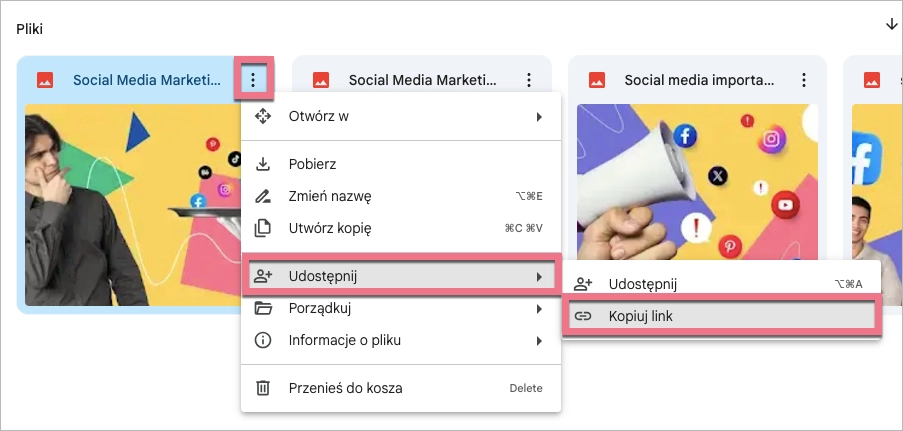Expand the Udostępnij submenu arrow
Screen dimensions: 903x431
coord(539,277)
